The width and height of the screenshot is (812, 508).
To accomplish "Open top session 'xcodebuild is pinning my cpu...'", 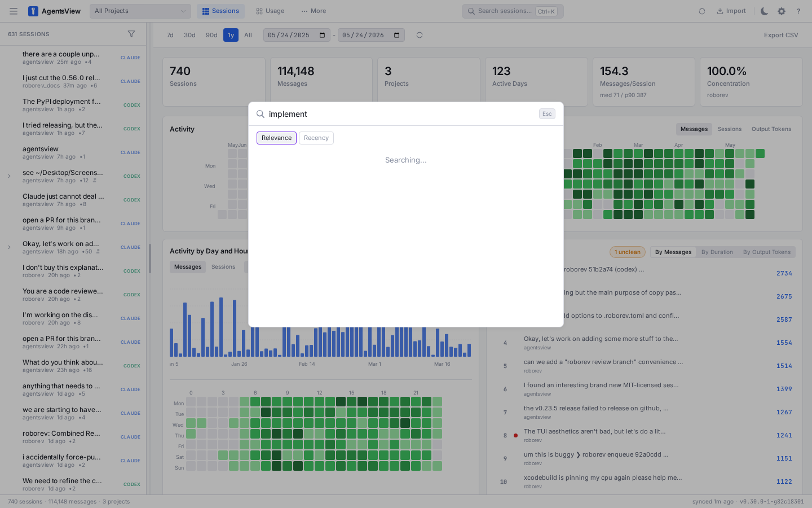I will [646, 481].
